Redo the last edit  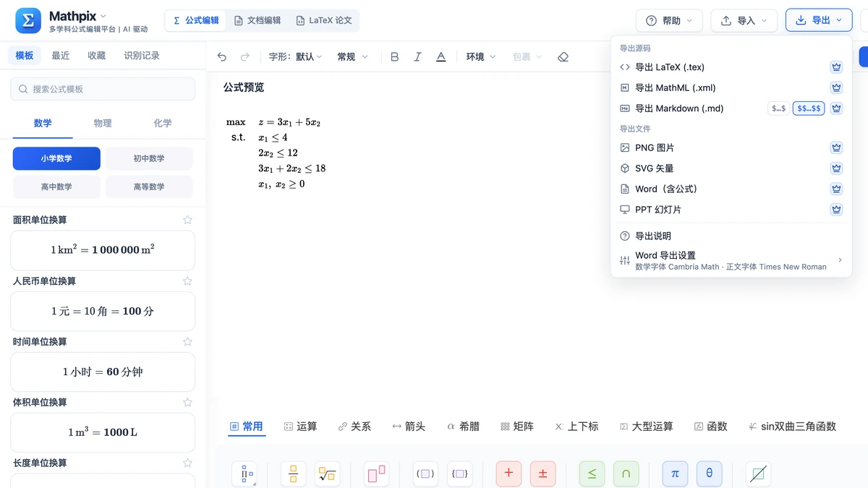[x=245, y=56]
